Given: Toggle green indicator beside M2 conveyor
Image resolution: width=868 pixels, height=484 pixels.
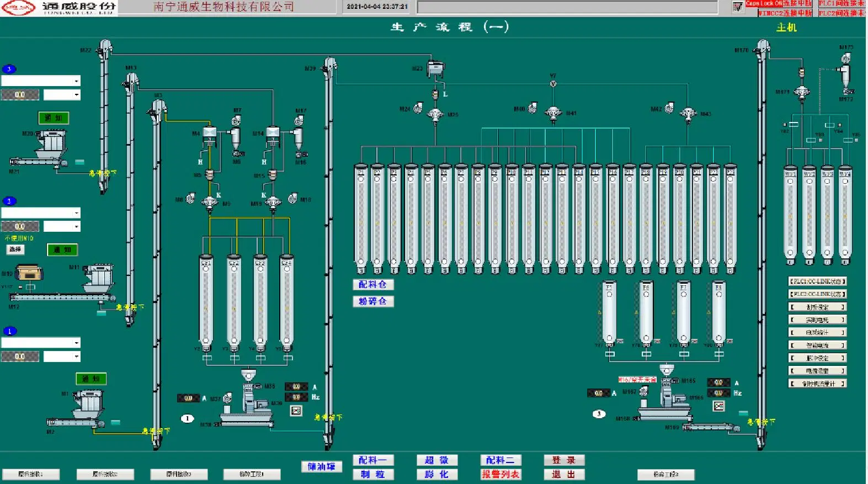Looking at the screenshot, I should coord(115,422).
